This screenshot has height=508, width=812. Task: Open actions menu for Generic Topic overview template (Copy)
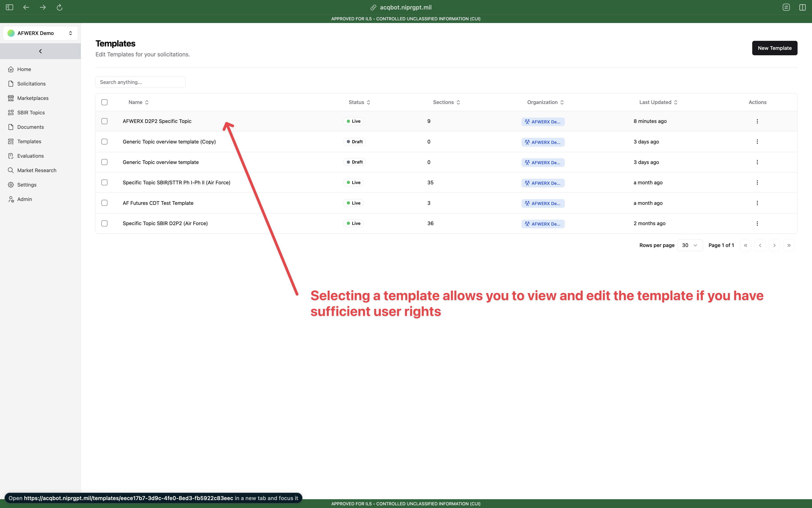pyautogui.click(x=757, y=142)
